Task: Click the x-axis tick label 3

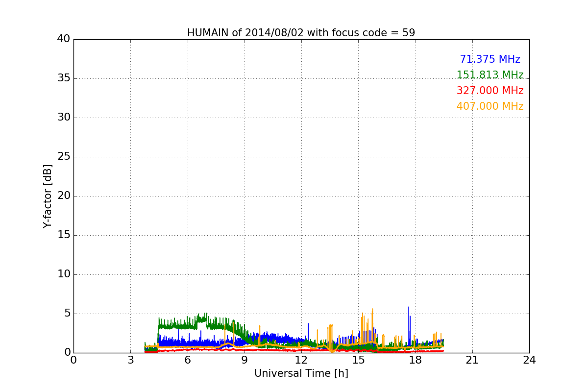Action: click(x=130, y=360)
